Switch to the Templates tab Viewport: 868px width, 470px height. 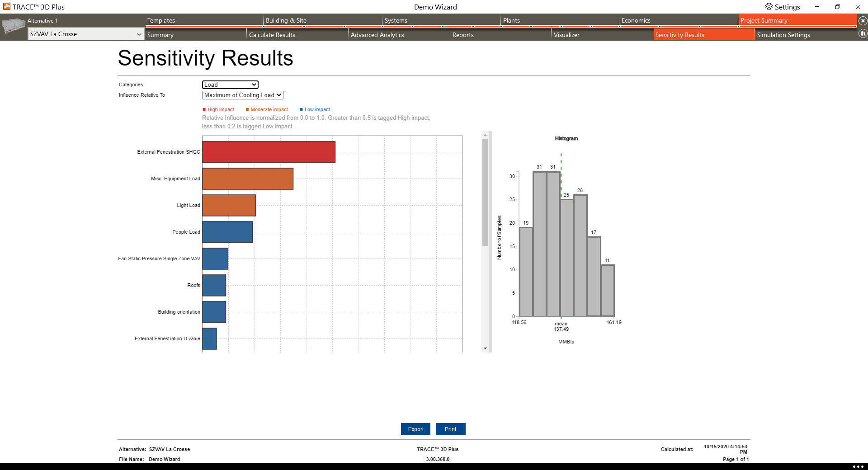[x=204, y=20]
